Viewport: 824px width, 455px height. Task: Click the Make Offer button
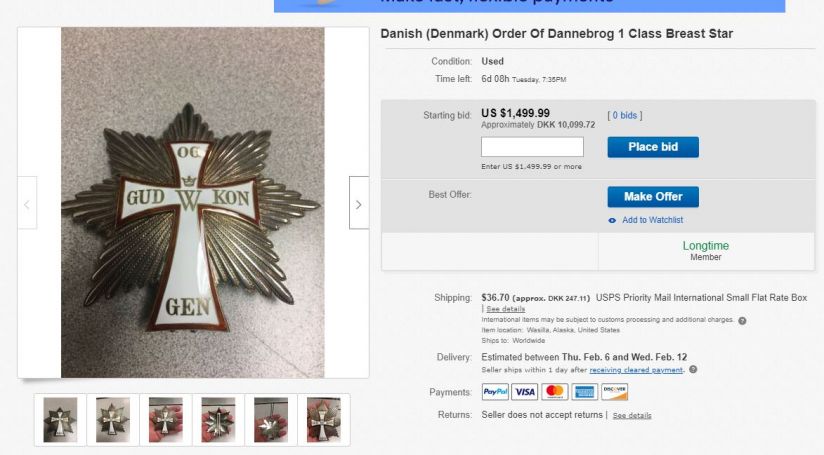tap(653, 197)
